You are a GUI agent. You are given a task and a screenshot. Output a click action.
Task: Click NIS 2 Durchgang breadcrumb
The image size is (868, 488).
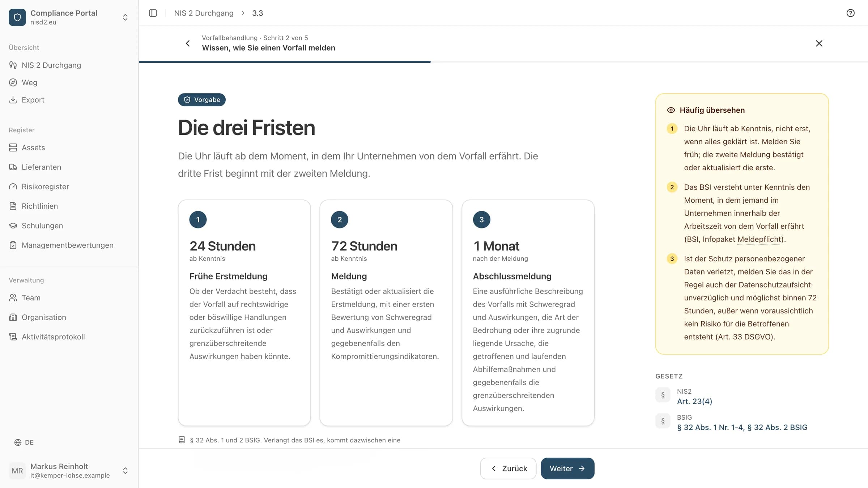204,13
